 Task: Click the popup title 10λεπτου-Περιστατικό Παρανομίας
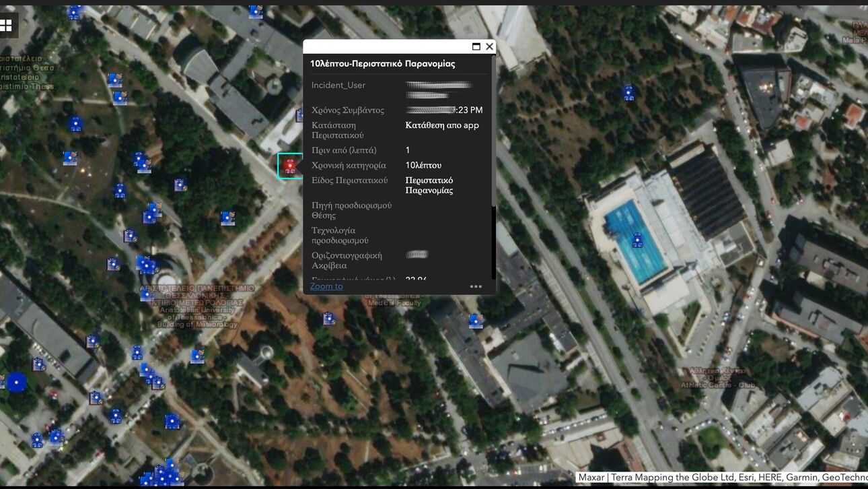pos(382,64)
